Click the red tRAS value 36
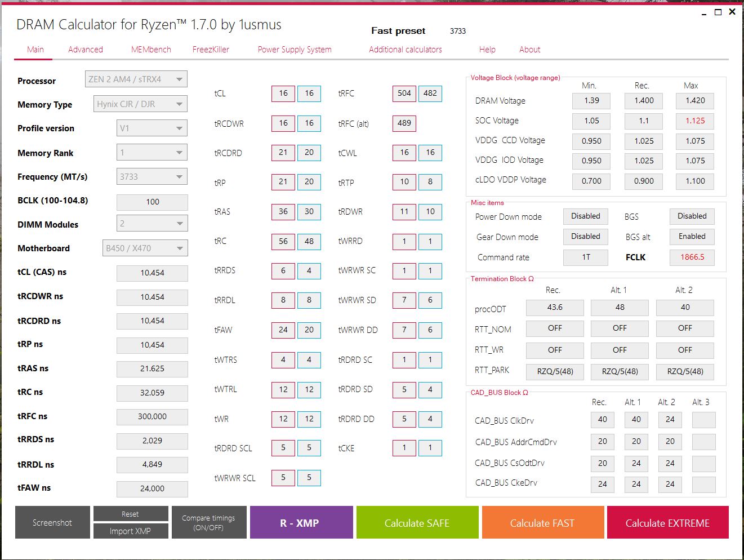The width and height of the screenshot is (744, 560). [x=283, y=212]
